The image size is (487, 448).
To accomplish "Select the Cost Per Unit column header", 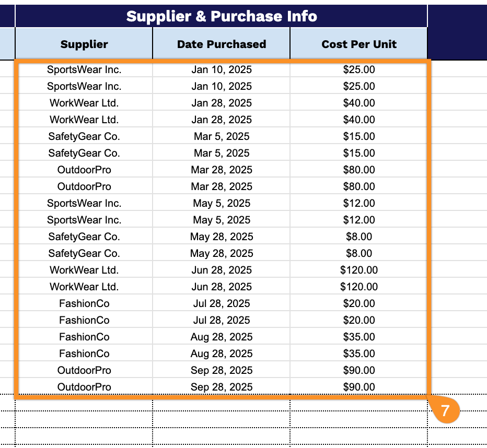I will tap(359, 44).
